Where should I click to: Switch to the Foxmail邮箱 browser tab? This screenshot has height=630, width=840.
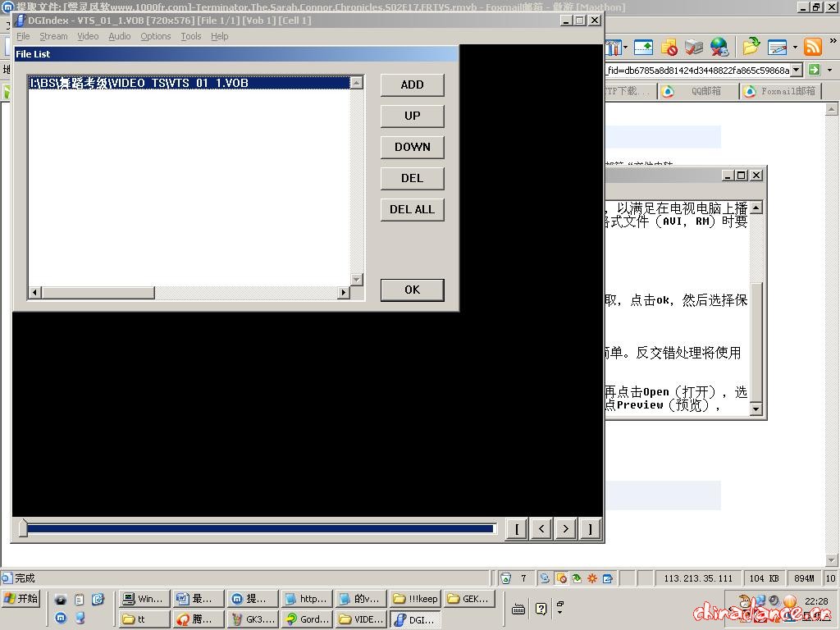[x=780, y=91]
